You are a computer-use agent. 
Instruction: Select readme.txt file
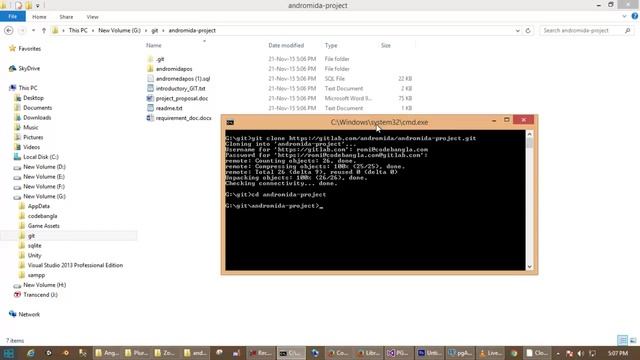coord(169,108)
